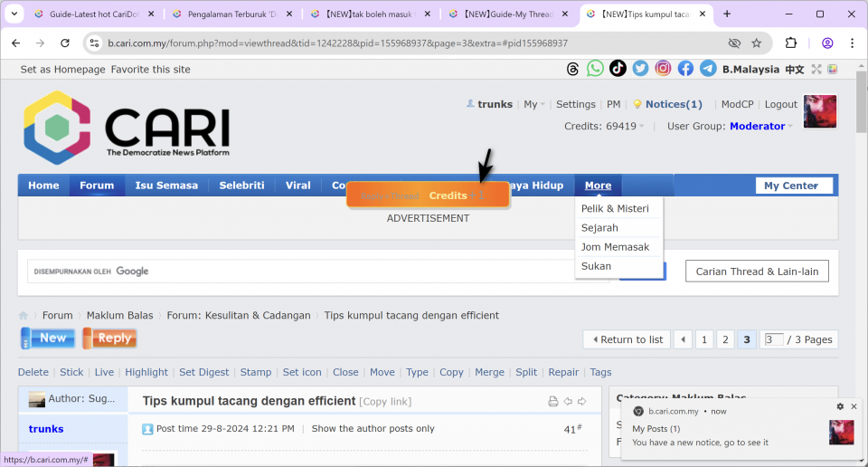Click the Notices(1) link
The height and width of the screenshot is (467, 868).
pos(674,104)
